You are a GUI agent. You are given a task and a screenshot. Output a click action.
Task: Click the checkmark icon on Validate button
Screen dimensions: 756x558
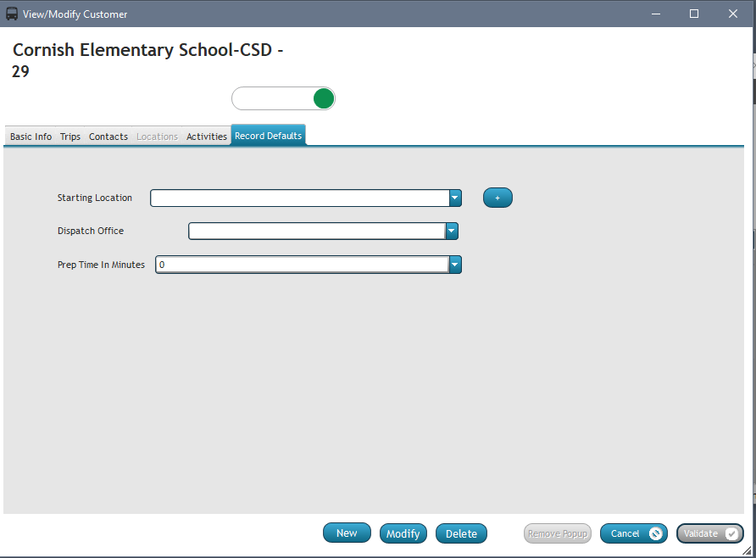coord(731,533)
